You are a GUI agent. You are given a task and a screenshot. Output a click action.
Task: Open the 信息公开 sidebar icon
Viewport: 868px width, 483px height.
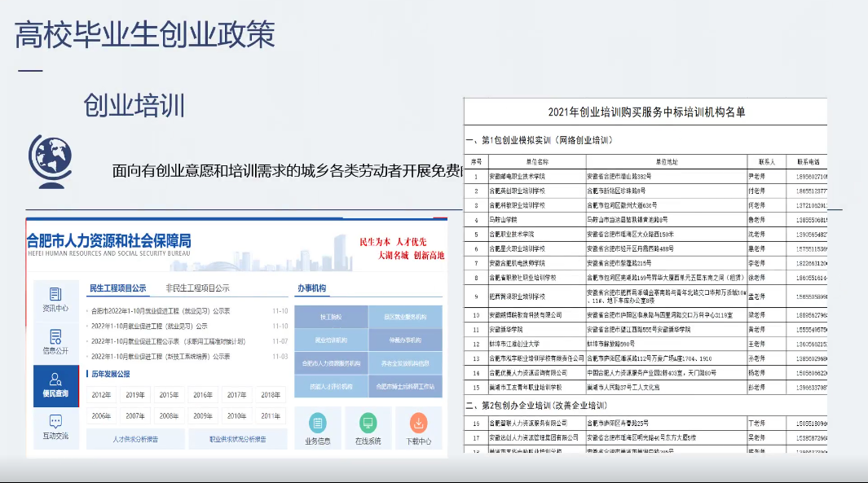click(55, 341)
